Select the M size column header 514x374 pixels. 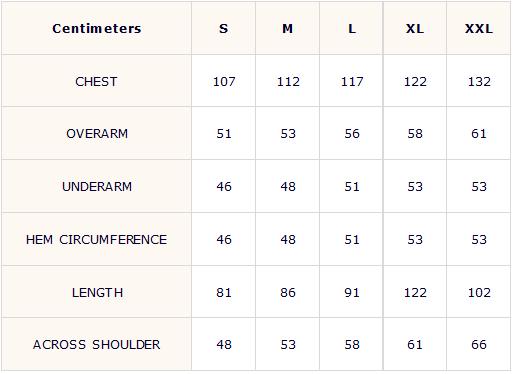(288, 29)
